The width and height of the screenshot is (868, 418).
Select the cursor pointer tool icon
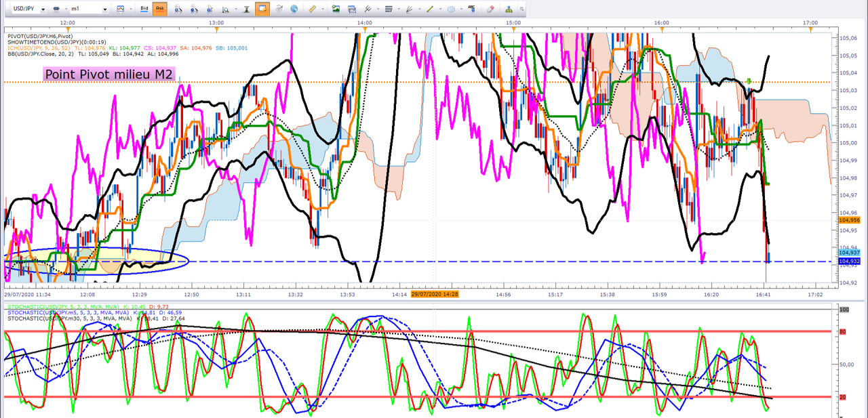pyautogui.click(x=210, y=9)
